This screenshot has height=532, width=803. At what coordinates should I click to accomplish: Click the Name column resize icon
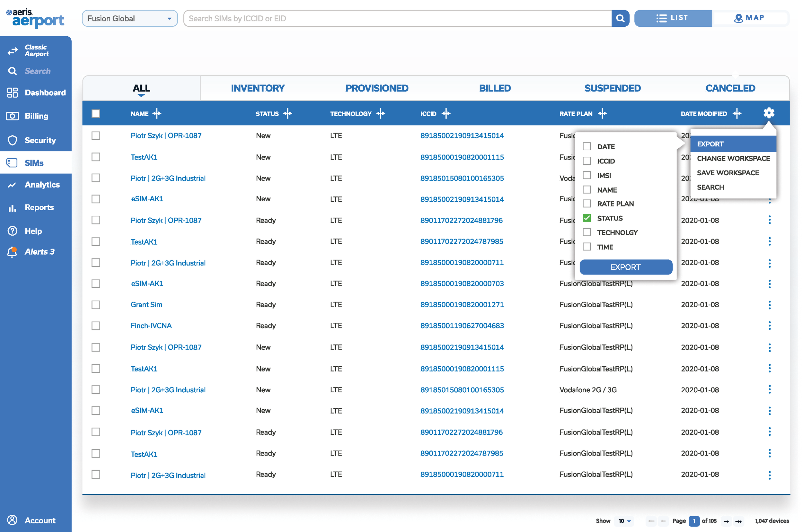[x=157, y=113]
